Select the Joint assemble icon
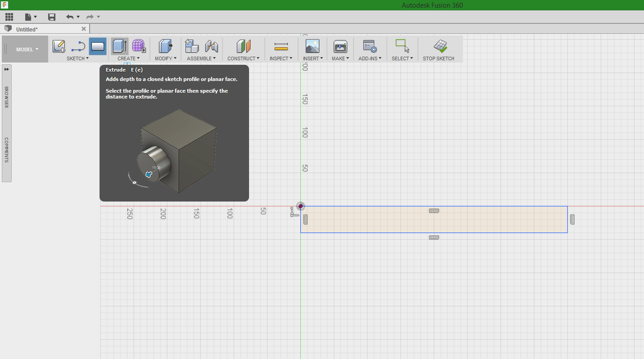 (212, 46)
